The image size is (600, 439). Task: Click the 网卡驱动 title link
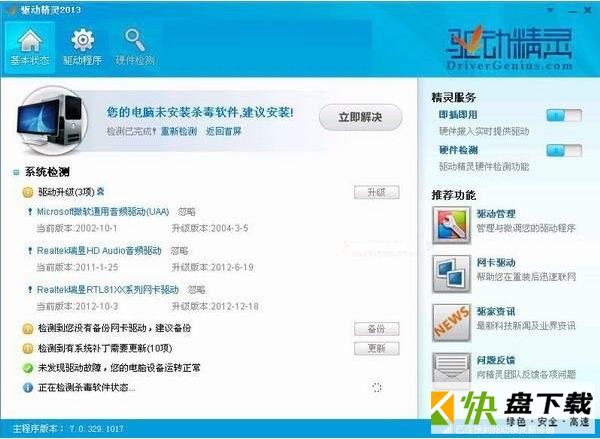coord(496,263)
